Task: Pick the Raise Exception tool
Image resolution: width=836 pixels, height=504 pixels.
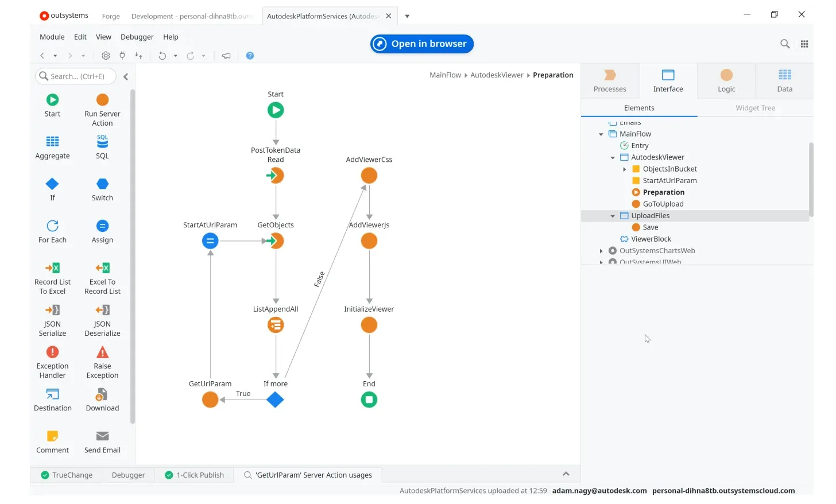Action: [102, 362]
